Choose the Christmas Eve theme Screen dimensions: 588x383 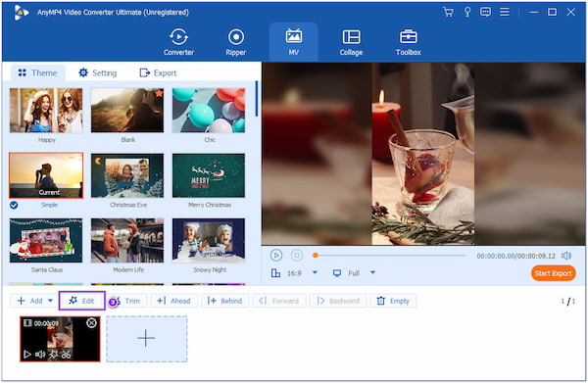(x=127, y=175)
